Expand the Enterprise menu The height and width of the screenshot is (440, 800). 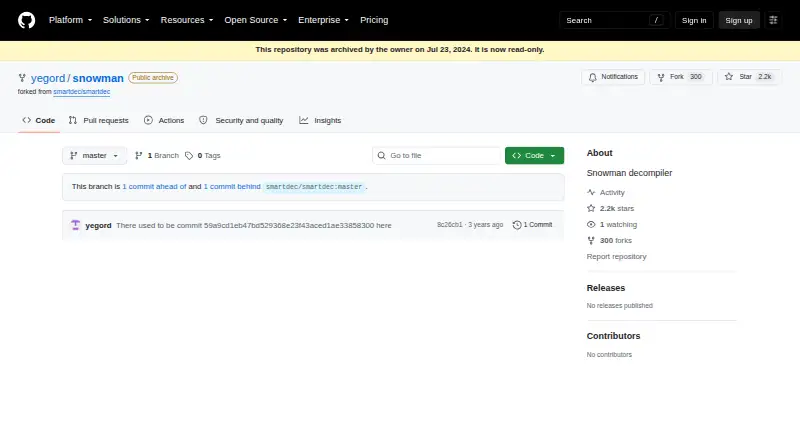pos(323,20)
